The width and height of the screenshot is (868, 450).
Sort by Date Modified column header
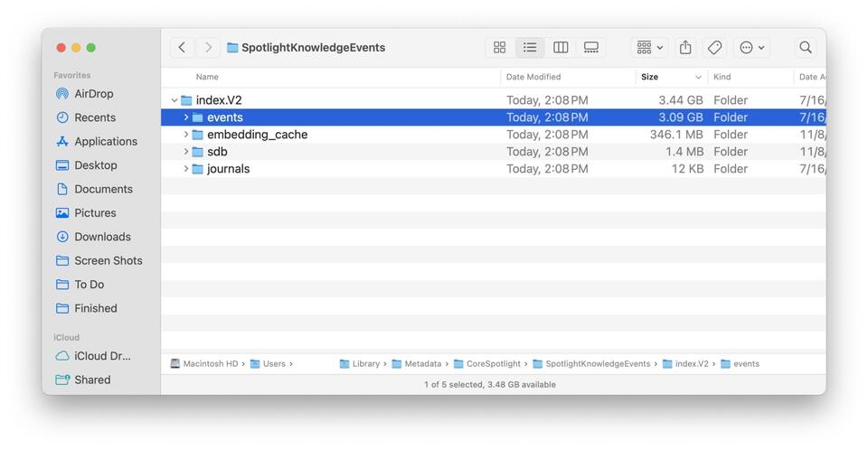(x=533, y=77)
